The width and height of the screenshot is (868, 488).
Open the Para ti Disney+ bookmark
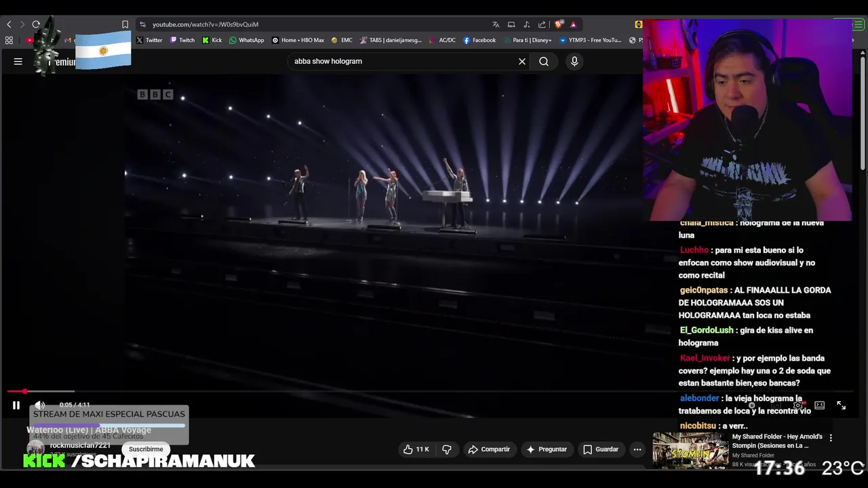point(528,40)
